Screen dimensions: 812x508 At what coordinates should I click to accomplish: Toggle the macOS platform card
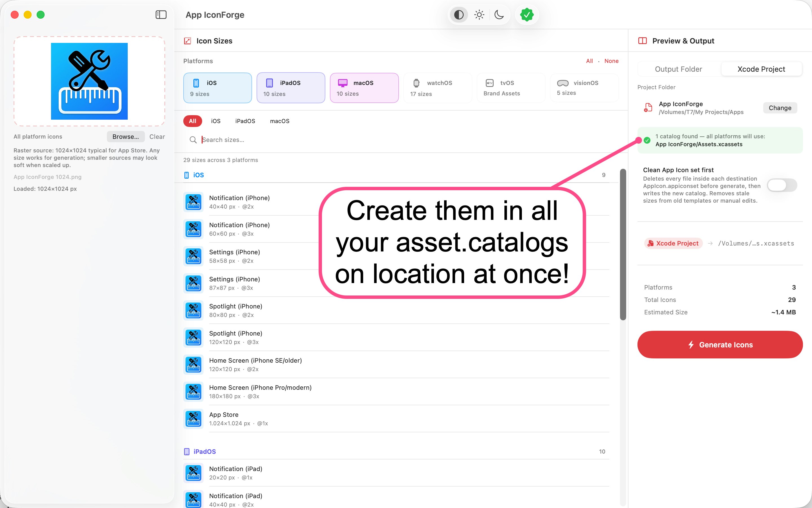pyautogui.click(x=364, y=88)
